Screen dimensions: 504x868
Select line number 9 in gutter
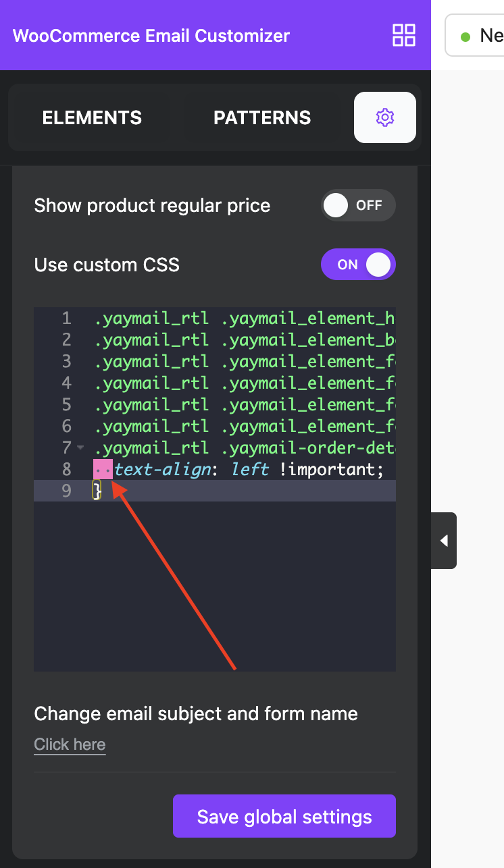(x=66, y=491)
